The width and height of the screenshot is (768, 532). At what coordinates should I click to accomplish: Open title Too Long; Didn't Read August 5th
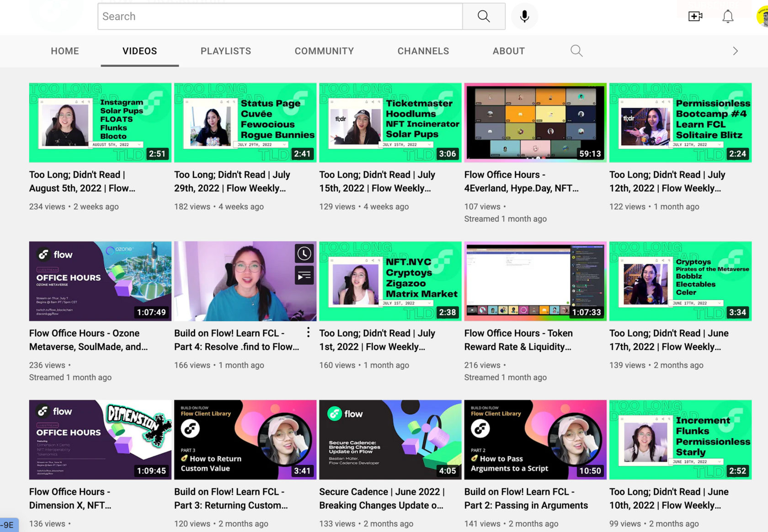82,181
